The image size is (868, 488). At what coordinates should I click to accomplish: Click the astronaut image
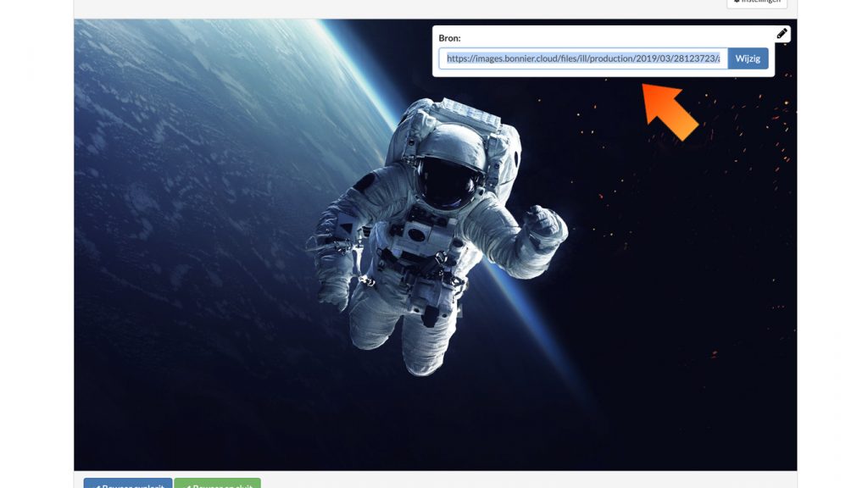435,245
